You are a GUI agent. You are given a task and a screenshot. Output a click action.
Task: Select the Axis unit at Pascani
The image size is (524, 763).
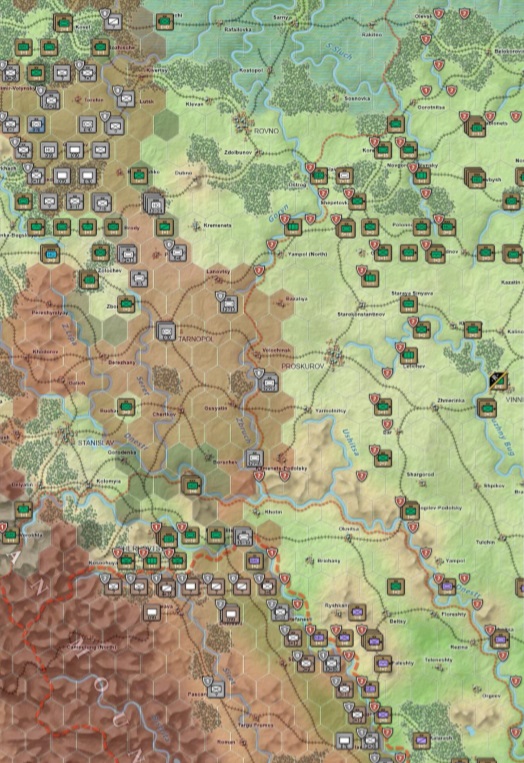(216, 689)
